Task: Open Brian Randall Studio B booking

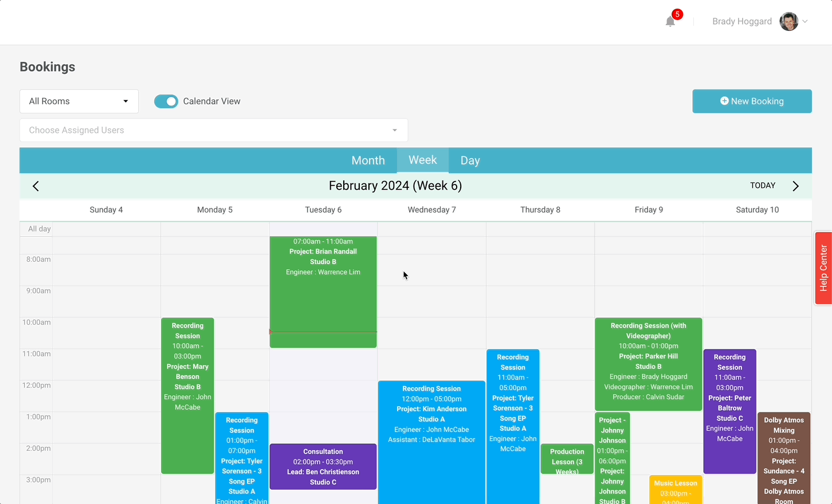Action: tap(323, 292)
